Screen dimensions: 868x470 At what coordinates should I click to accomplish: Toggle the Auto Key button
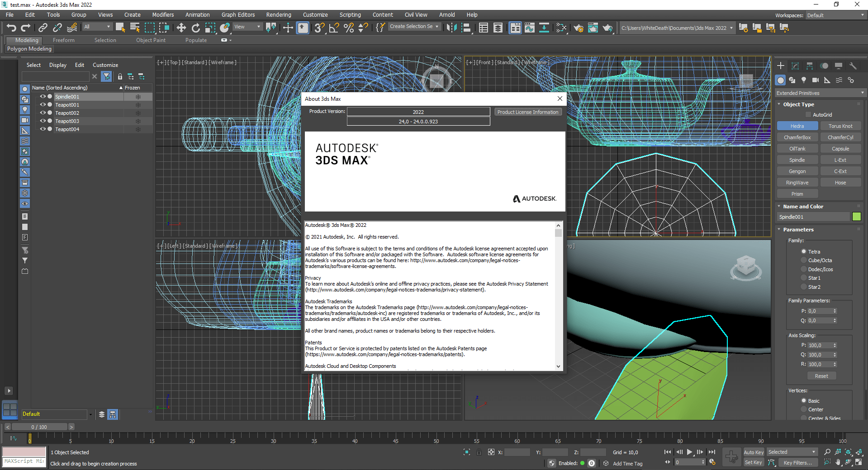pyautogui.click(x=754, y=452)
